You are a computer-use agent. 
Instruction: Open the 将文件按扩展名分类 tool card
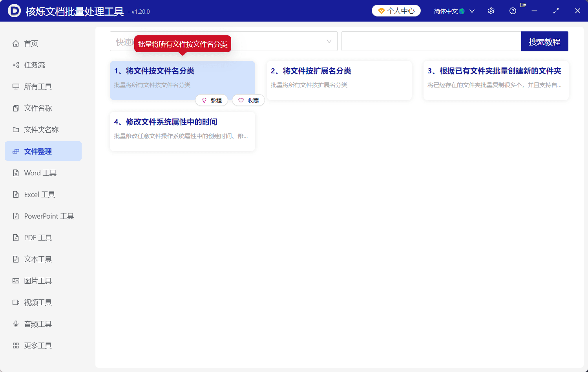click(339, 80)
